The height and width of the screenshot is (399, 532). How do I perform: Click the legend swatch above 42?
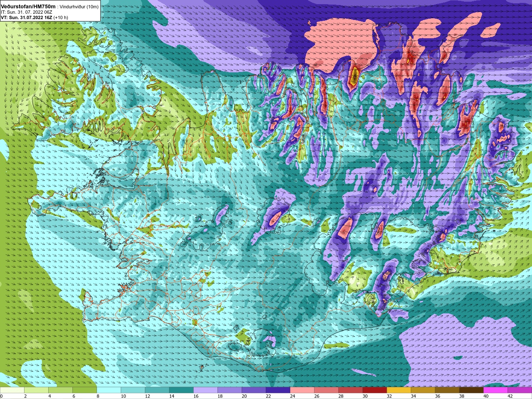[520, 390]
